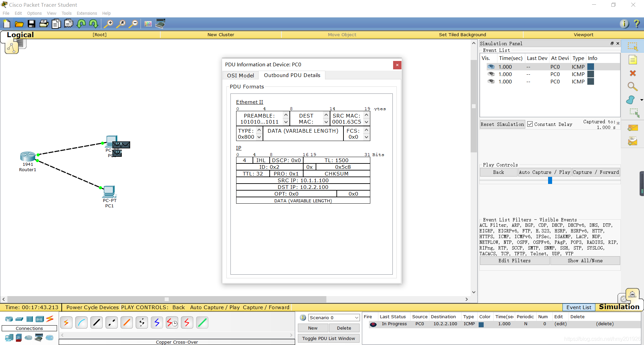Click the Copy toolbar icon
Screen dimensions: 644x345
pyautogui.click(x=56, y=24)
